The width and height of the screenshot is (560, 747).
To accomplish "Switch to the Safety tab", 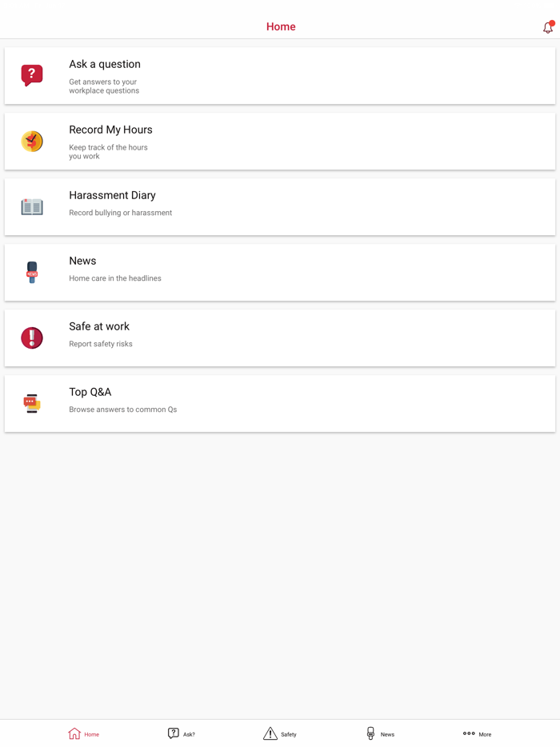I will pos(280,733).
